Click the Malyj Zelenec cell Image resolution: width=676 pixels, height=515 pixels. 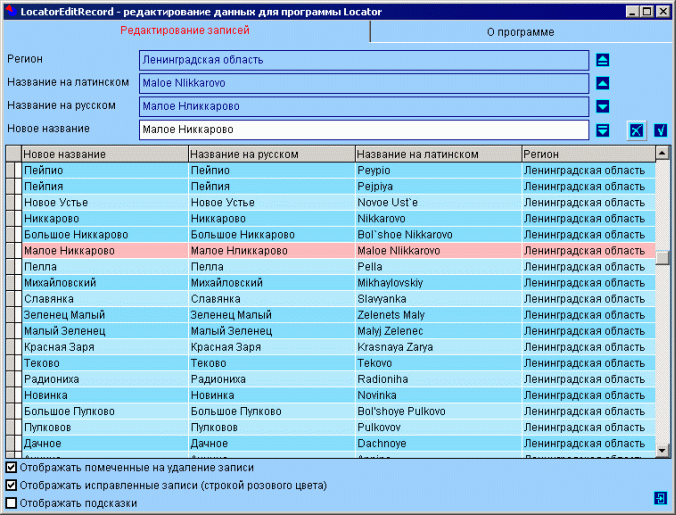[438, 331]
